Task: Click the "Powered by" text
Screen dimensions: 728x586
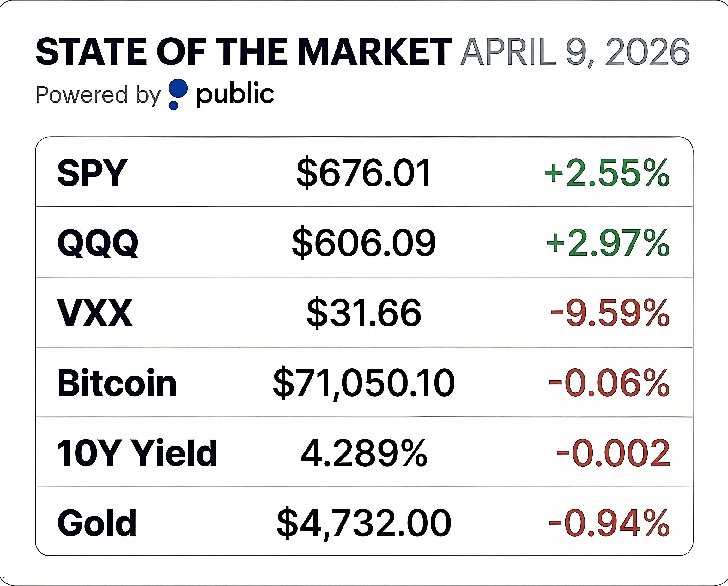Action: (x=98, y=95)
